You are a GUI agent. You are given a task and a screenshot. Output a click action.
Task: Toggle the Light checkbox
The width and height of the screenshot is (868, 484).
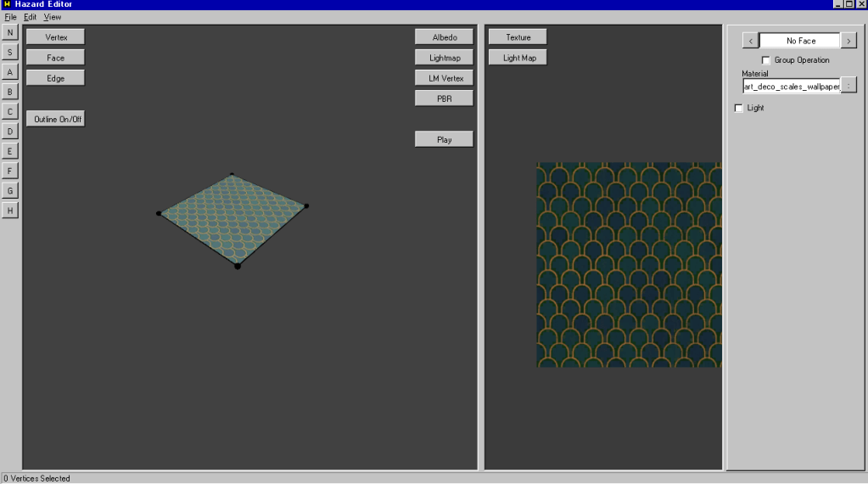[738, 108]
